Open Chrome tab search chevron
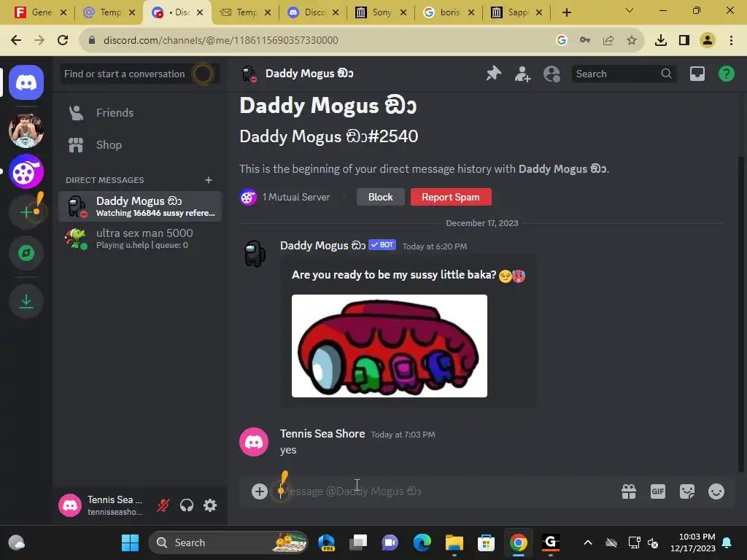 pyautogui.click(x=630, y=10)
